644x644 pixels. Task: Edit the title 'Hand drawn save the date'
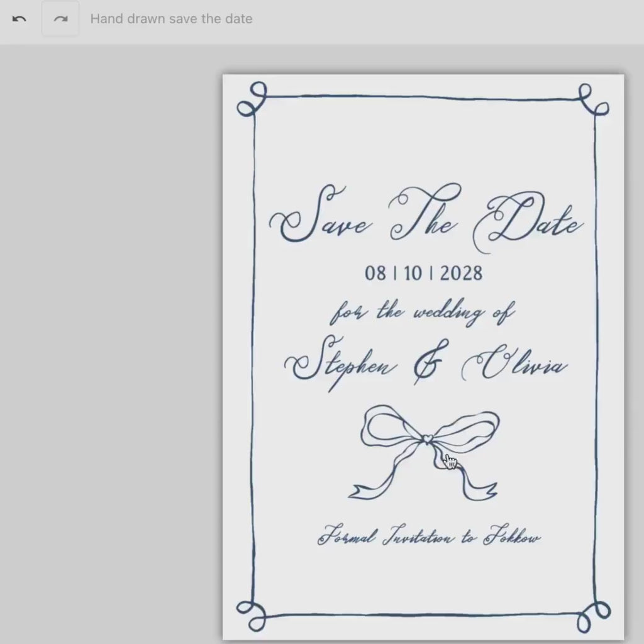(x=171, y=19)
